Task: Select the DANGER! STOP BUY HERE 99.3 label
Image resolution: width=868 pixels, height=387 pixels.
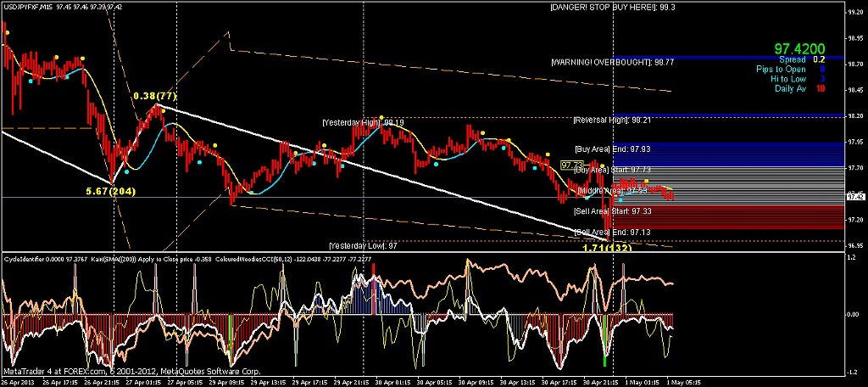Action: coord(614,7)
